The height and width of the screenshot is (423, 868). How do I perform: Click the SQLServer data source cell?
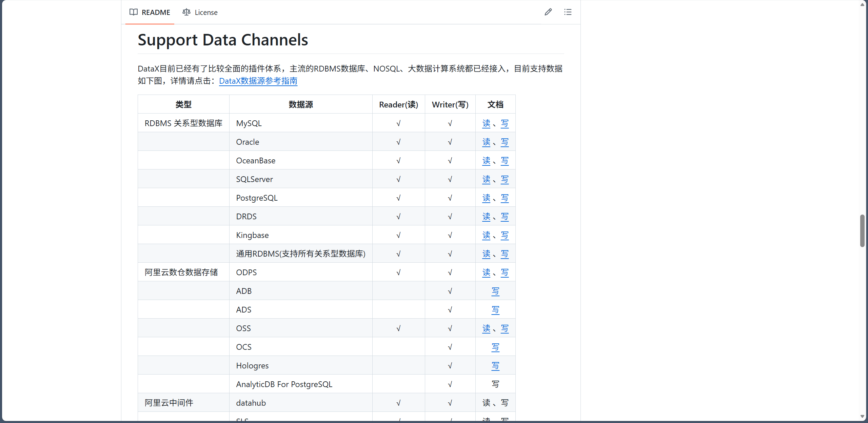[x=301, y=179]
